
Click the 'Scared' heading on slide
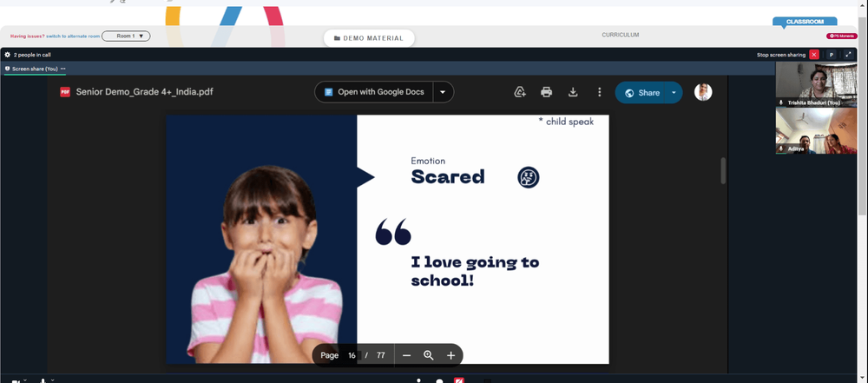[448, 177]
